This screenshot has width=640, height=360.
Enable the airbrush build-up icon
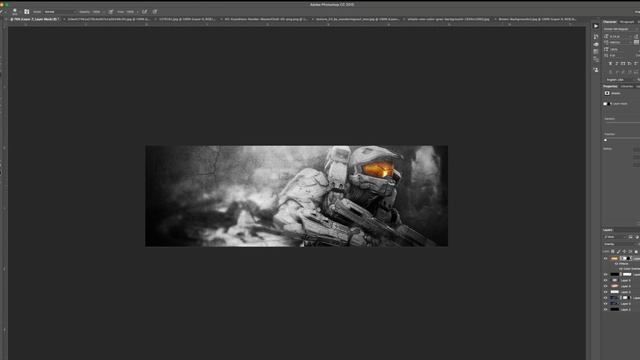[x=144, y=12]
